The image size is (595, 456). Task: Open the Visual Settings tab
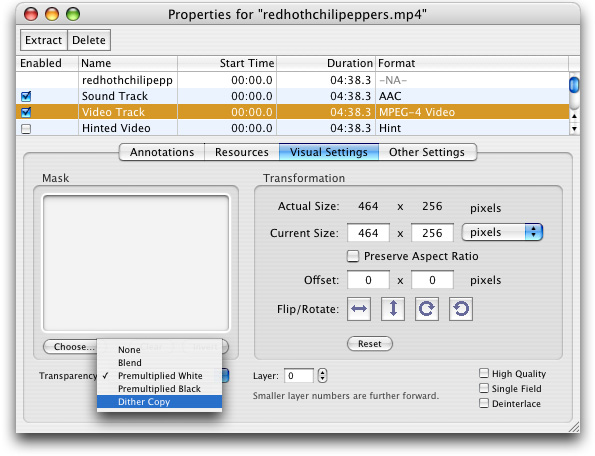(x=329, y=152)
